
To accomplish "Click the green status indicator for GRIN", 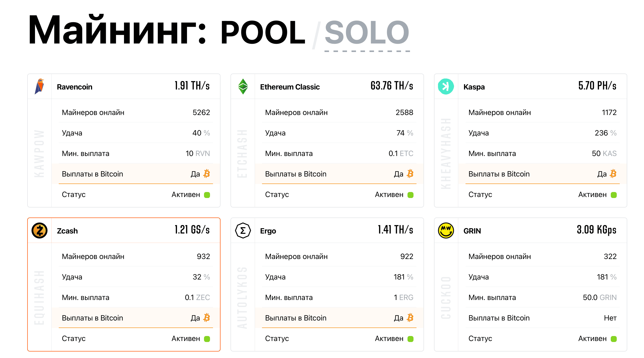I will (613, 339).
